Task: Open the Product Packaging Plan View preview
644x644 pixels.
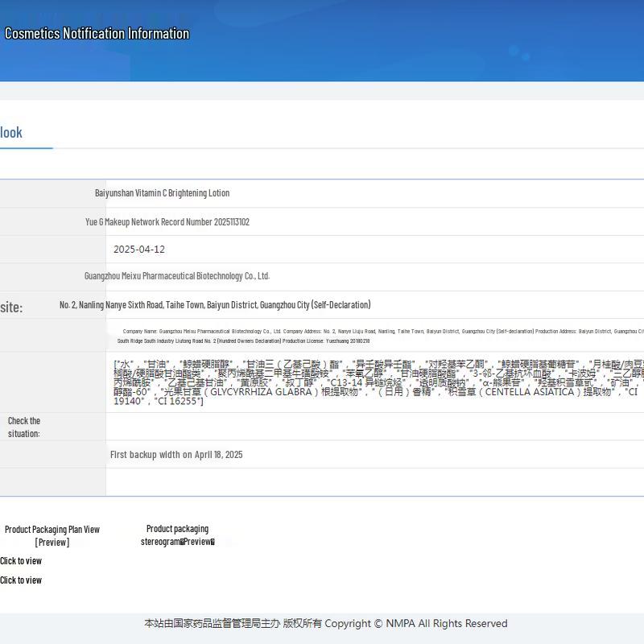Action: click(52, 542)
